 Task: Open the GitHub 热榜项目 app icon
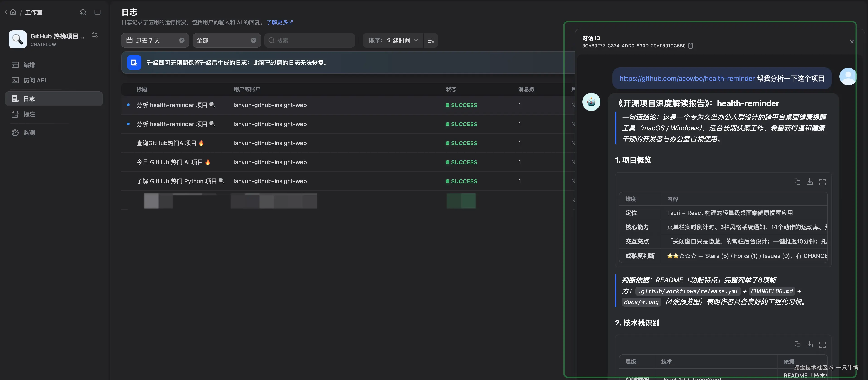coord(17,39)
